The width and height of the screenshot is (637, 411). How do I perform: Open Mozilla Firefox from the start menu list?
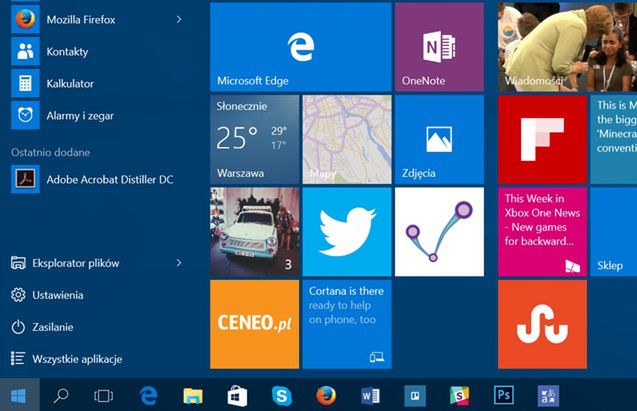click(x=98, y=19)
